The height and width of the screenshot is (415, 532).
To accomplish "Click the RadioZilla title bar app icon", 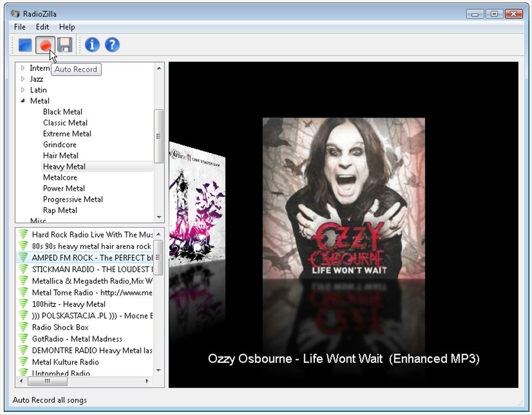I will click(x=15, y=14).
